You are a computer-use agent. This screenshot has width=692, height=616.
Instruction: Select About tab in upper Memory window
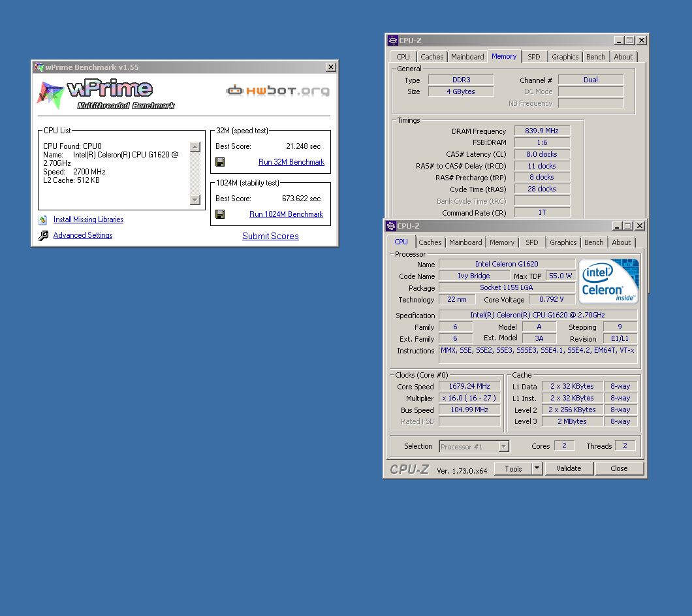[623, 57]
